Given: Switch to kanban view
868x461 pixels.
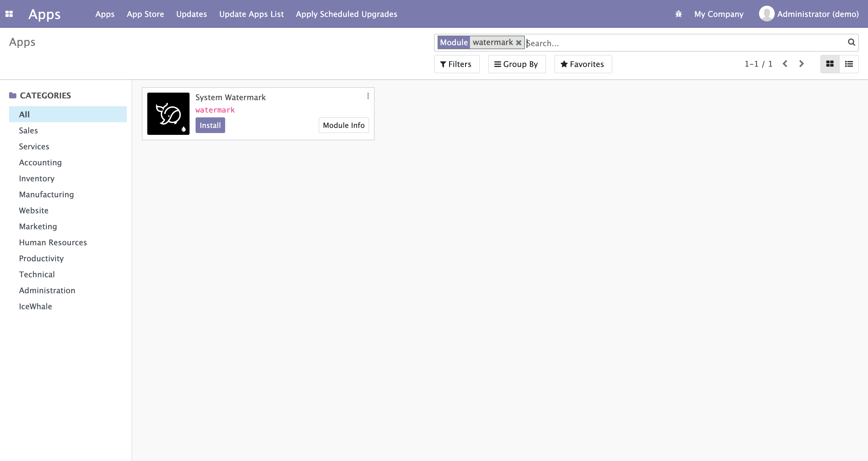Looking at the screenshot, I should 830,64.
